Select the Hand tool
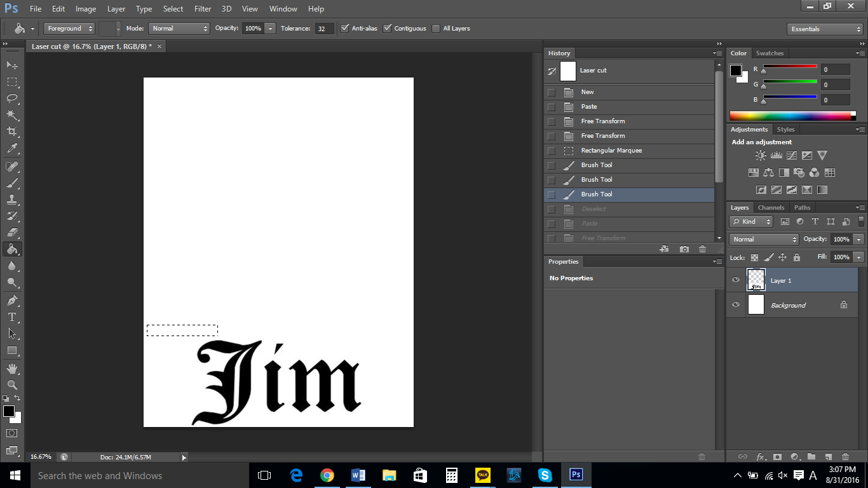 point(12,368)
